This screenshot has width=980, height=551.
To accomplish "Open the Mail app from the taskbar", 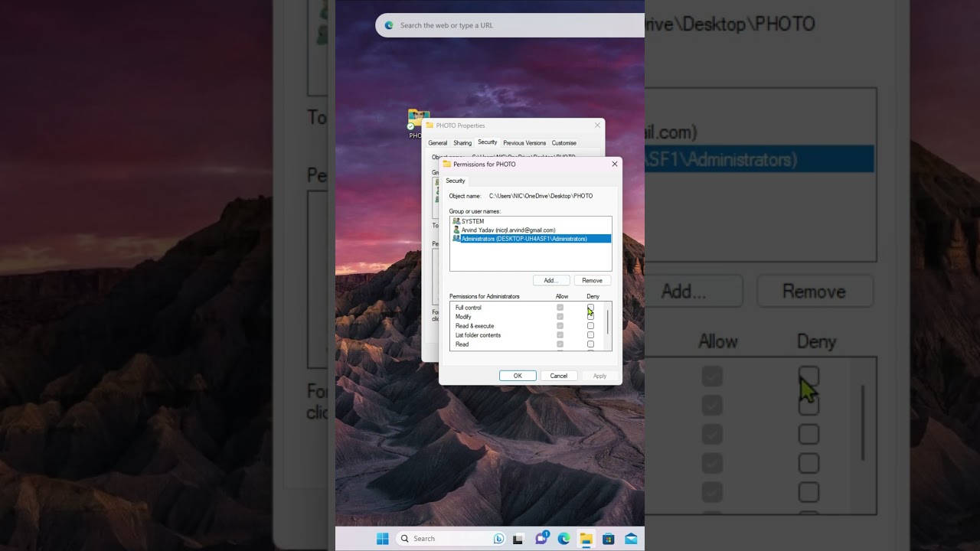I will tap(631, 539).
